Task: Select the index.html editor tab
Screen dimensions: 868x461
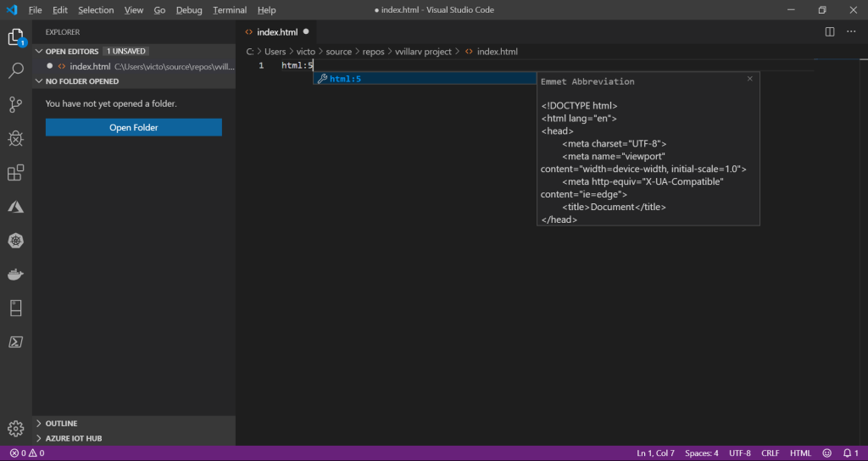Action: (x=277, y=32)
